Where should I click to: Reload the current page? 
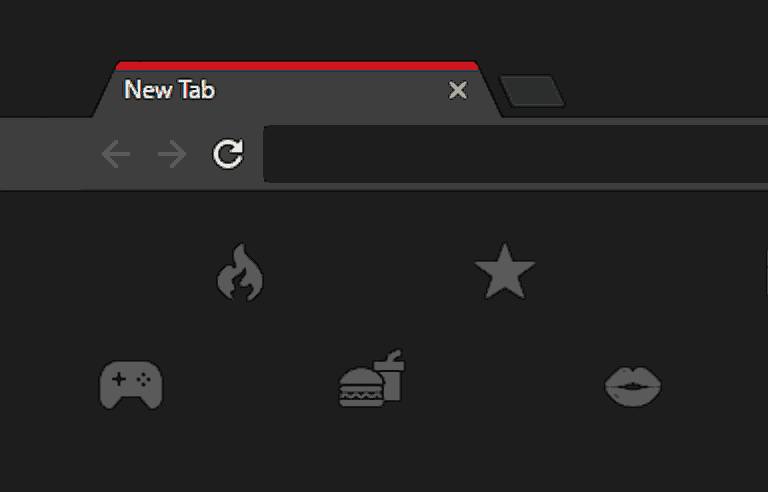[x=228, y=154]
